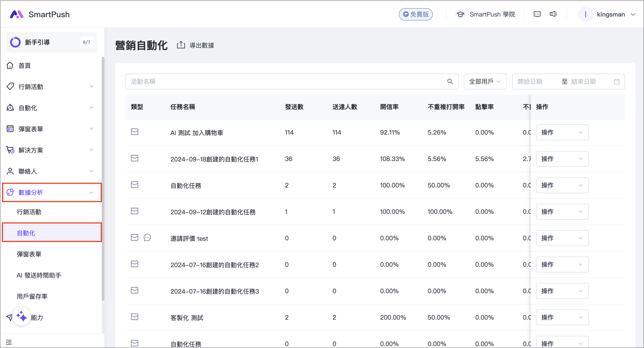Click the email icon in 2024-07-16 任務2 row
The image size is (644, 348).
tap(135, 264)
